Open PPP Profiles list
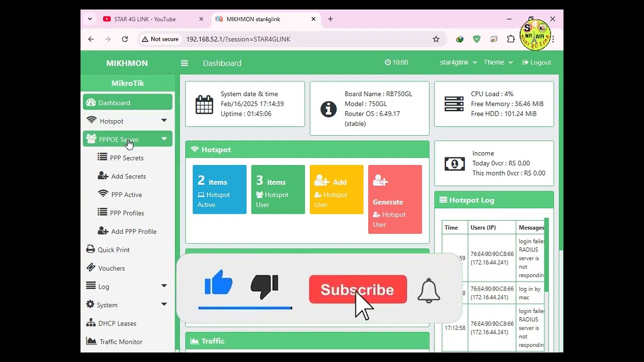 (x=128, y=213)
